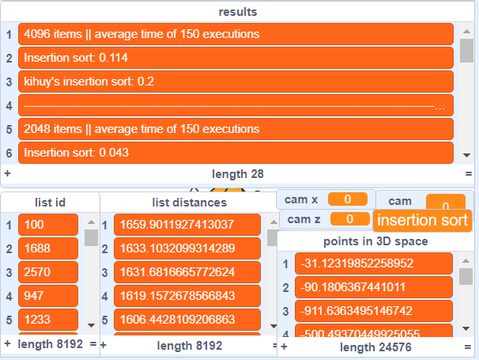Click the list distances scroll up arrow

pyautogui.click(x=273, y=222)
